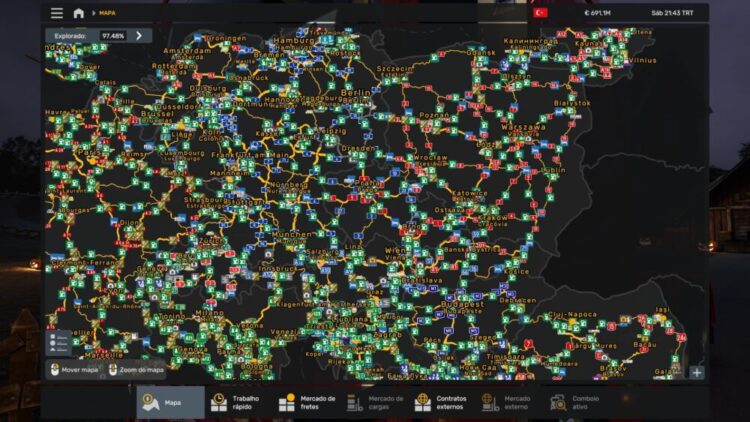Click the Frankfurt am Main label
Viewport: 750px width, 422px height.
coord(250,155)
